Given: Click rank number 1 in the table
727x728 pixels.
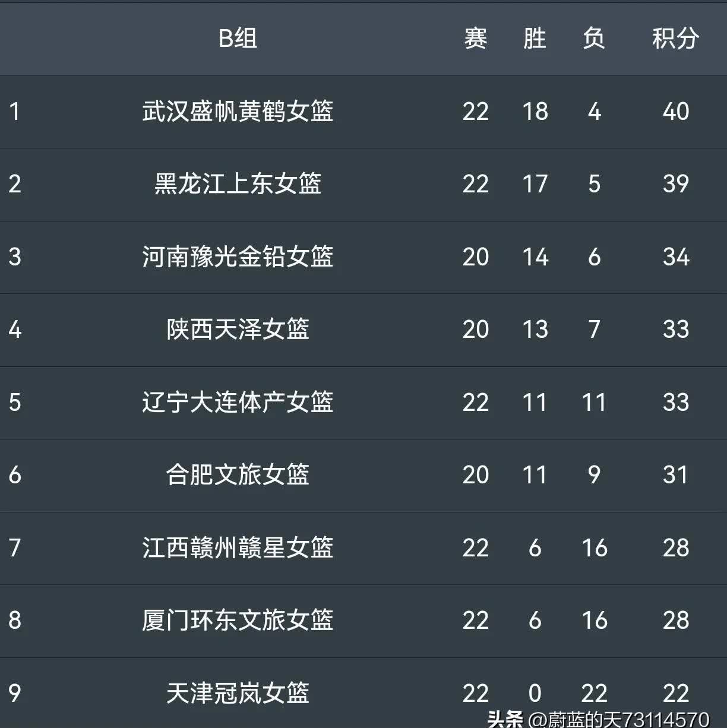Looking at the screenshot, I should click(x=15, y=111).
